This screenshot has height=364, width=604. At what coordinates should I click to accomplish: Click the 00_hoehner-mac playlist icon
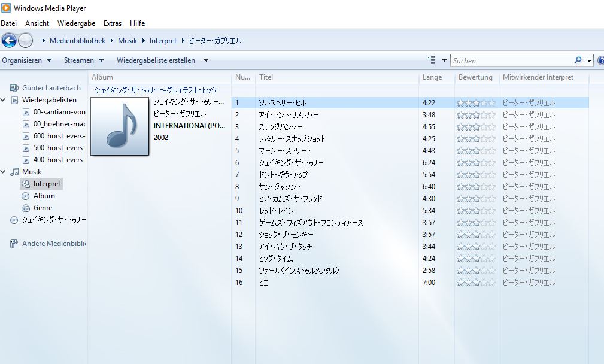[26, 124]
